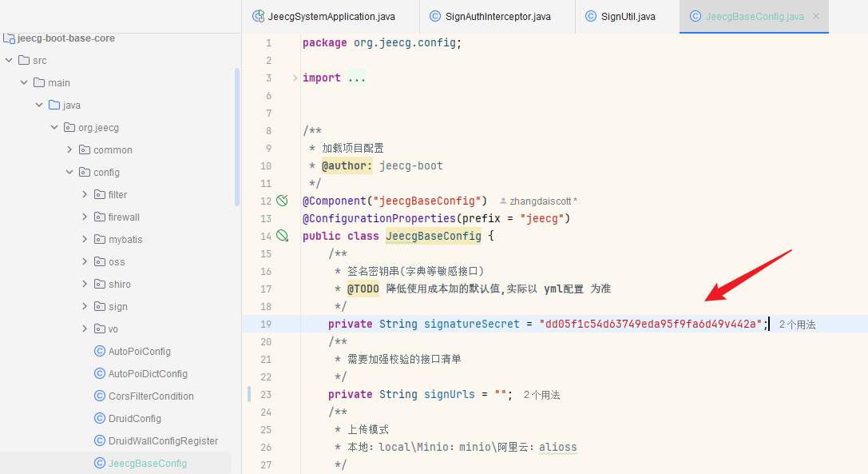The width and height of the screenshot is (868, 474).
Task: Click the firewall package folder icon
Action: 100,217
